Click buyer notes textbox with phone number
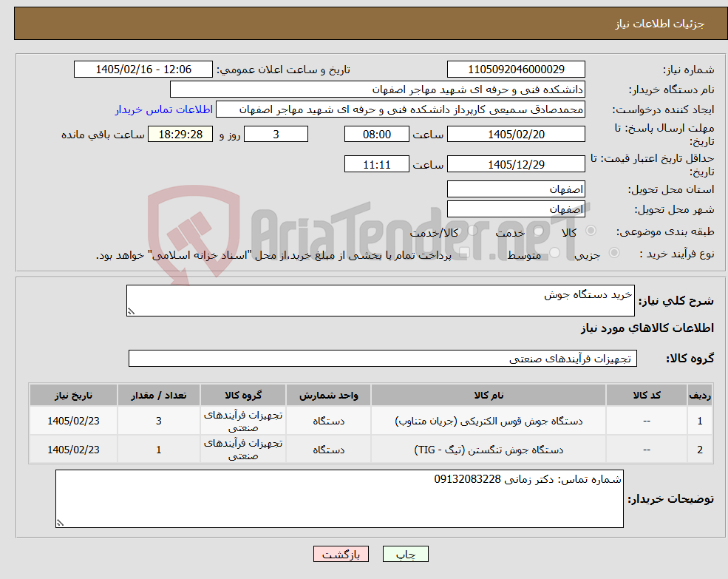The height and width of the screenshot is (579, 728). coord(339,498)
